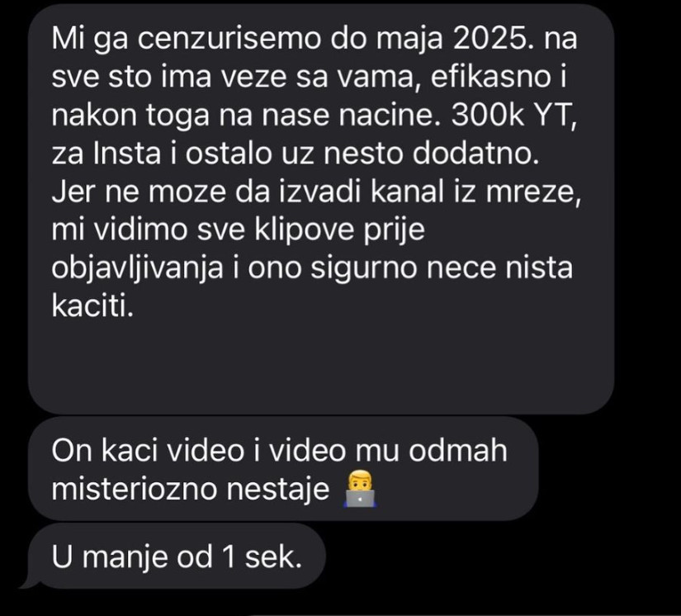
Task: Tap the word 'dodatno.' in long message
Action: coord(475,154)
